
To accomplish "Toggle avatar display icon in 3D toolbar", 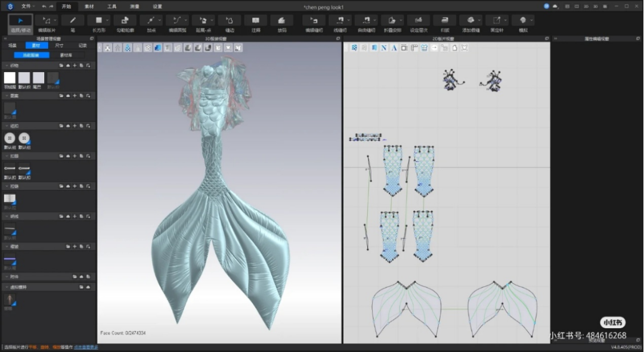I will click(117, 48).
